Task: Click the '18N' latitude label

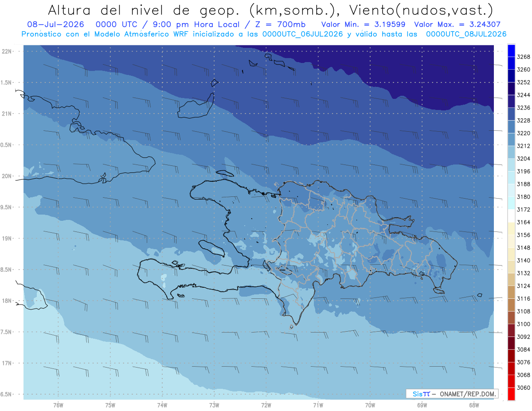Action: [x=7, y=301]
